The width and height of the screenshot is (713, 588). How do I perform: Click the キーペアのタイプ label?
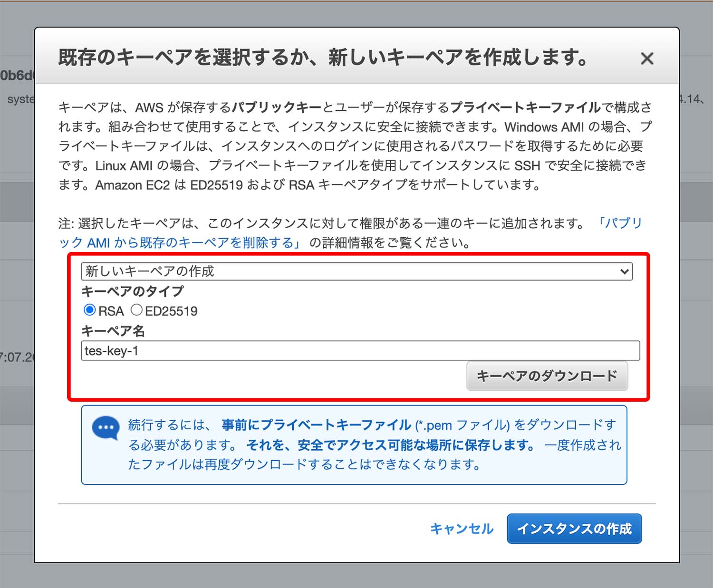click(132, 291)
